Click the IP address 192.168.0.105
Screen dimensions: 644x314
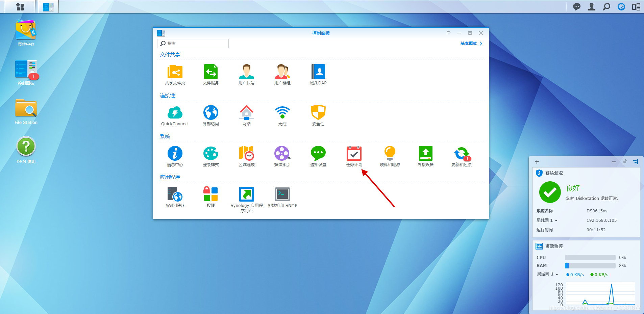[601, 220]
